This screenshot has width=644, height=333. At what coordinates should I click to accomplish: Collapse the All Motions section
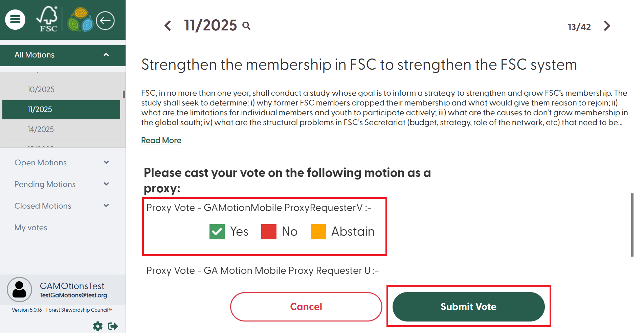106,55
